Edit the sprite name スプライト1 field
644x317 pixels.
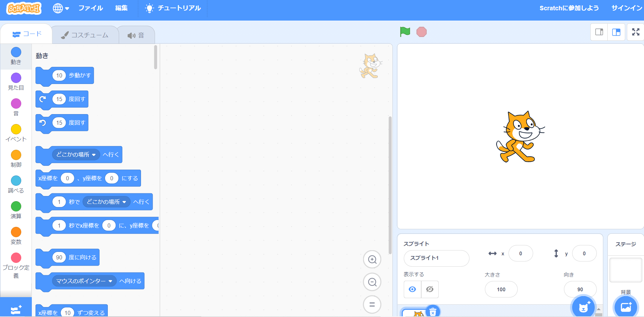(436, 258)
